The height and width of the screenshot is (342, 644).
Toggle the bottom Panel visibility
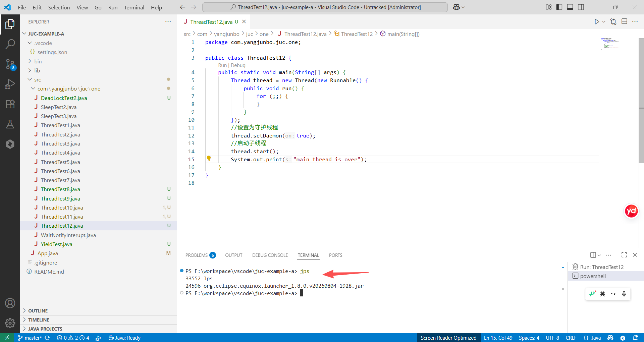[570, 7]
